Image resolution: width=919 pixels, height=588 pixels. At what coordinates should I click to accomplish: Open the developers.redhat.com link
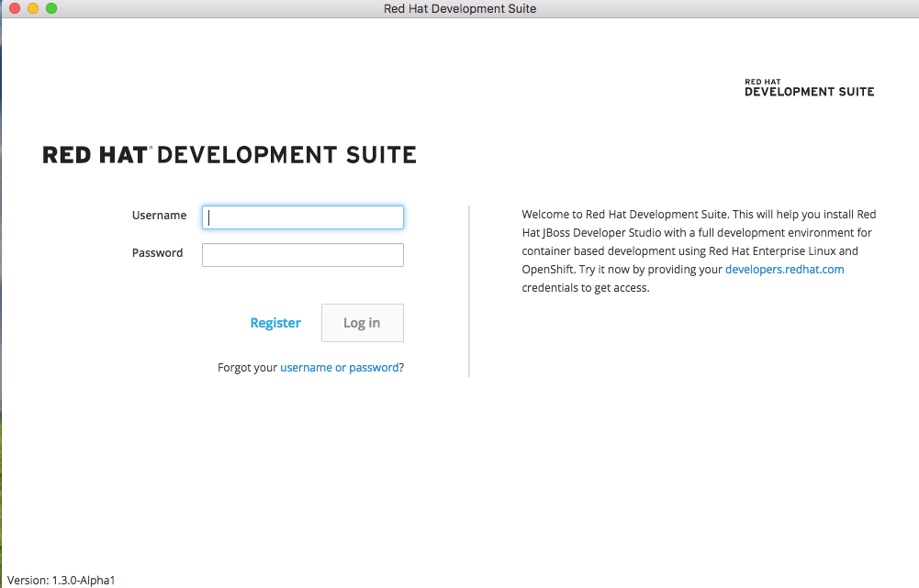[x=785, y=270]
